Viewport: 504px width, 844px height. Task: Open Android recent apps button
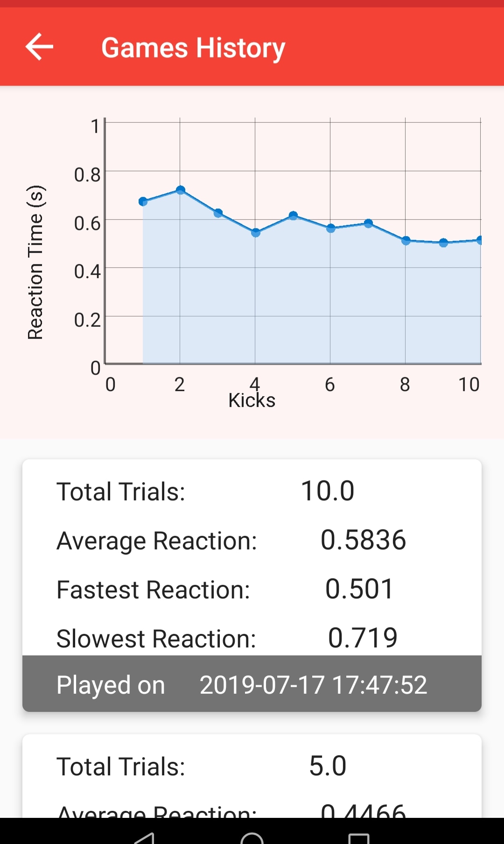tap(358, 836)
